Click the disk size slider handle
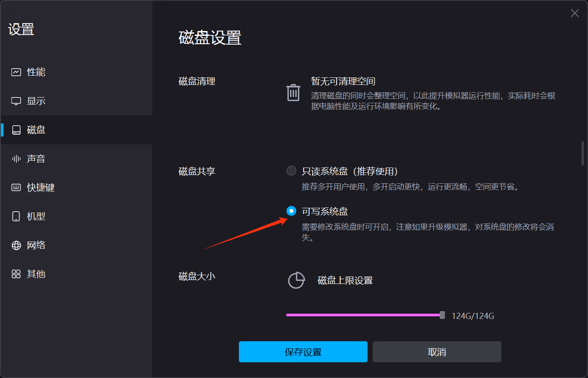The image size is (588, 378). pyautogui.click(x=442, y=315)
